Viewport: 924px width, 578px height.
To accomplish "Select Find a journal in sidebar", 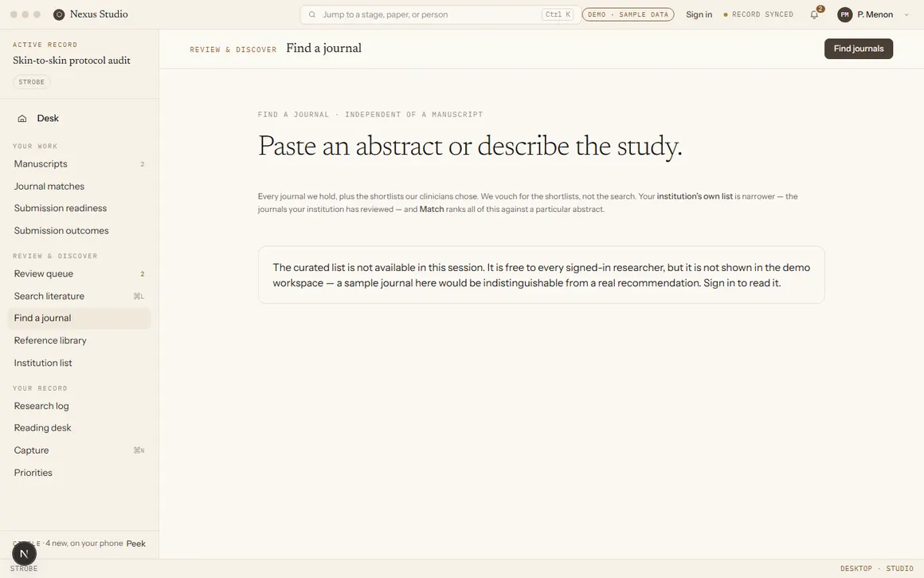I will (x=79, y=318).
